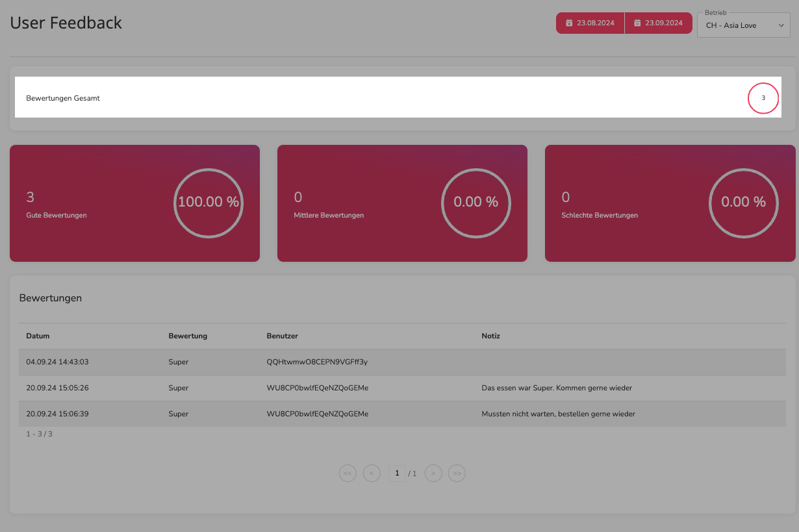Sort table by Benutzer column header

tap(282, 336)
